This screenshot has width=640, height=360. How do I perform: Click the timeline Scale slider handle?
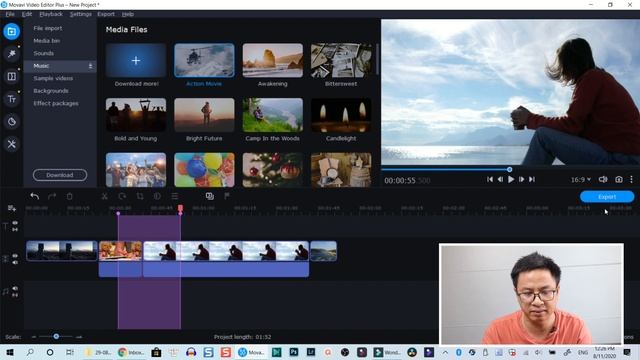tap(56, 336)
